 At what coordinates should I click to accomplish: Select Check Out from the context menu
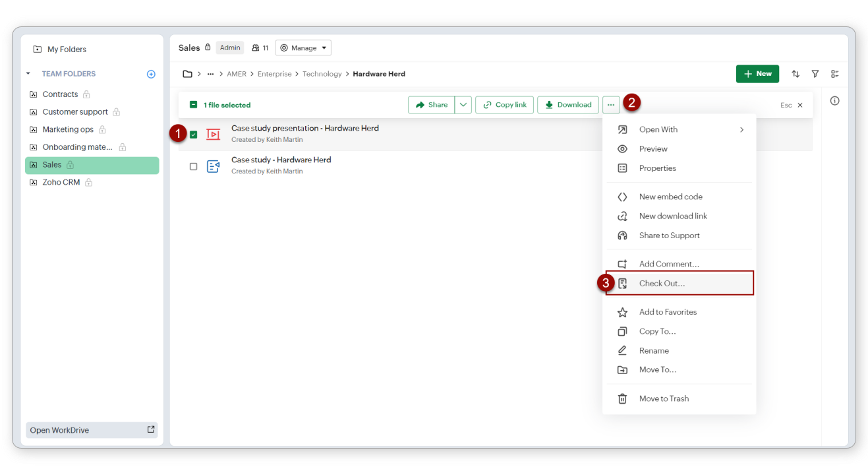click(x=662, y=283)
